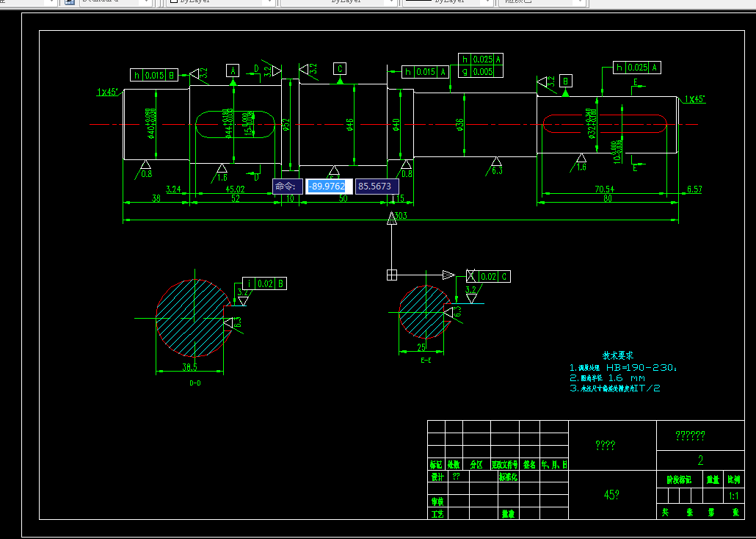Select the red keyway slot outline
The height and width of the screenshot is (539, 756).
[x=605, y=123]
